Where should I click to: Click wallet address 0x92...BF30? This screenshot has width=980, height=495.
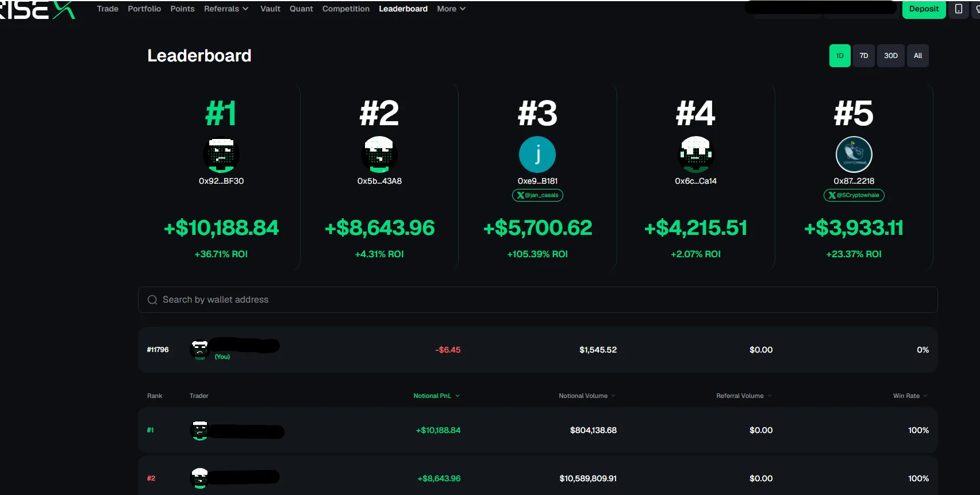(221, 181)
